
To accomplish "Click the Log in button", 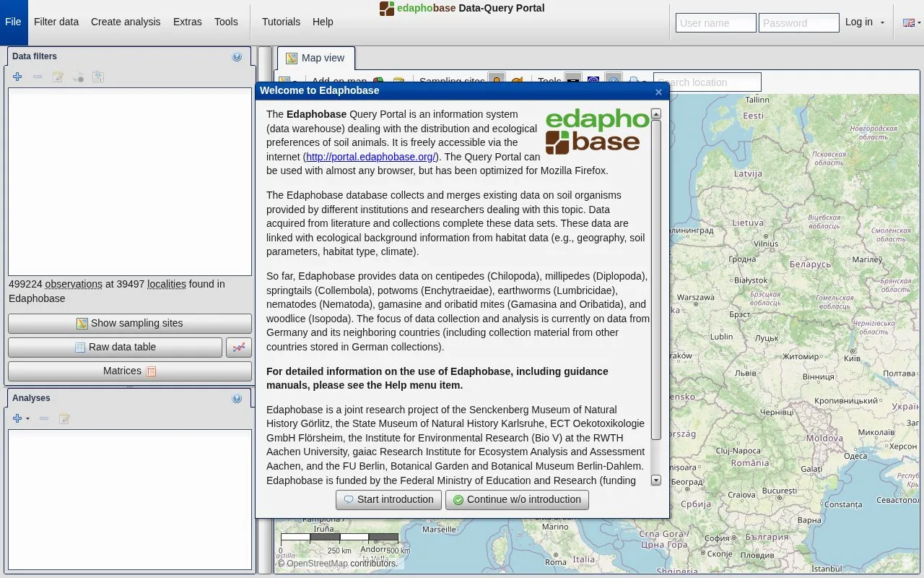I will pos(859,22).
